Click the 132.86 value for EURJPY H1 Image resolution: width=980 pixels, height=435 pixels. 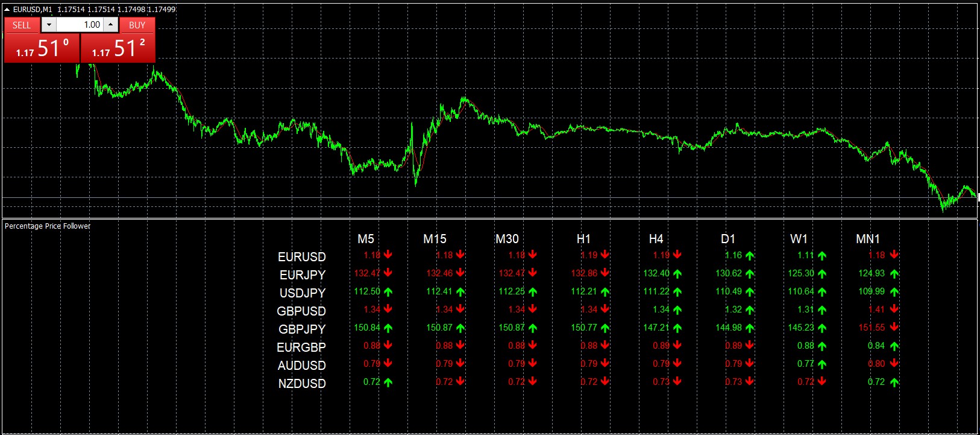point(584,273)
